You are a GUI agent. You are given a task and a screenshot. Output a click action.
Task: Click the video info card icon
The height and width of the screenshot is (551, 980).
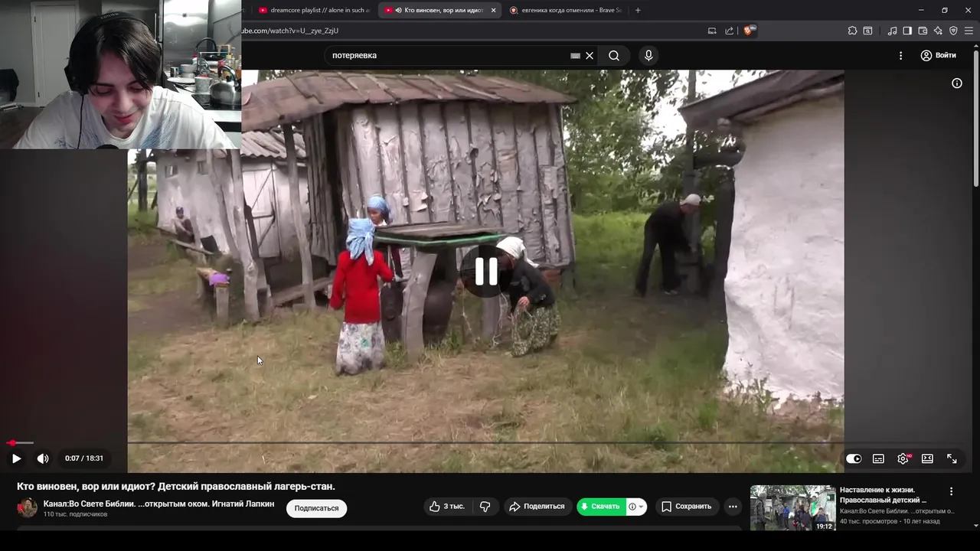[x=956, y=83]
